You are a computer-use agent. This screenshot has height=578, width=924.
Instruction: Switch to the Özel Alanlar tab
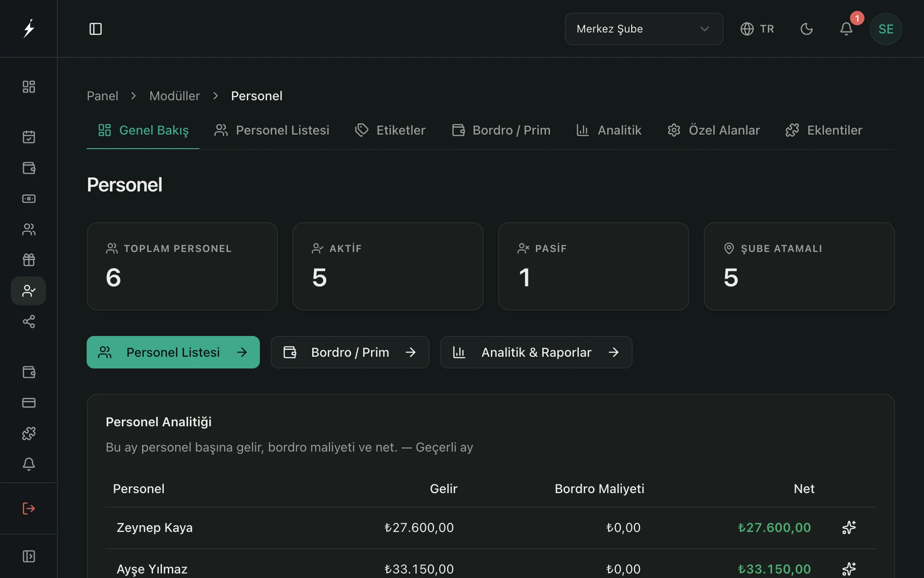click(x=713, y=130)
